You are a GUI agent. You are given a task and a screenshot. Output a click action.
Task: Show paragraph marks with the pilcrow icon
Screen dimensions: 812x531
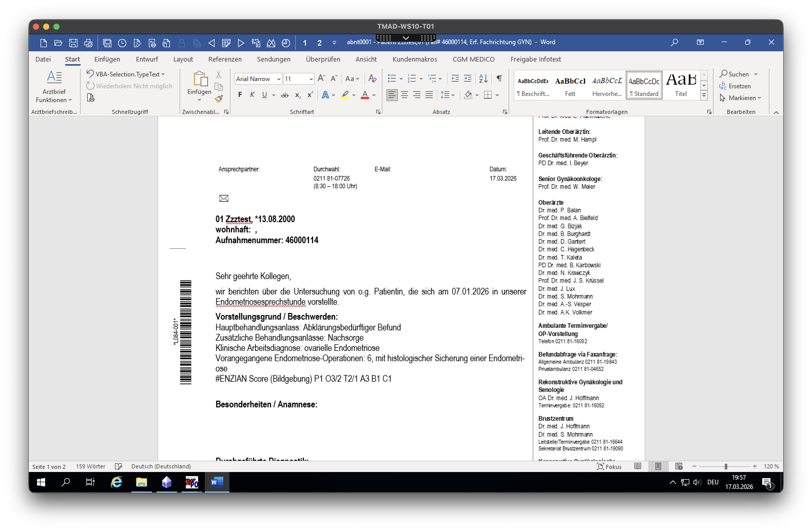tap(499, 78)
